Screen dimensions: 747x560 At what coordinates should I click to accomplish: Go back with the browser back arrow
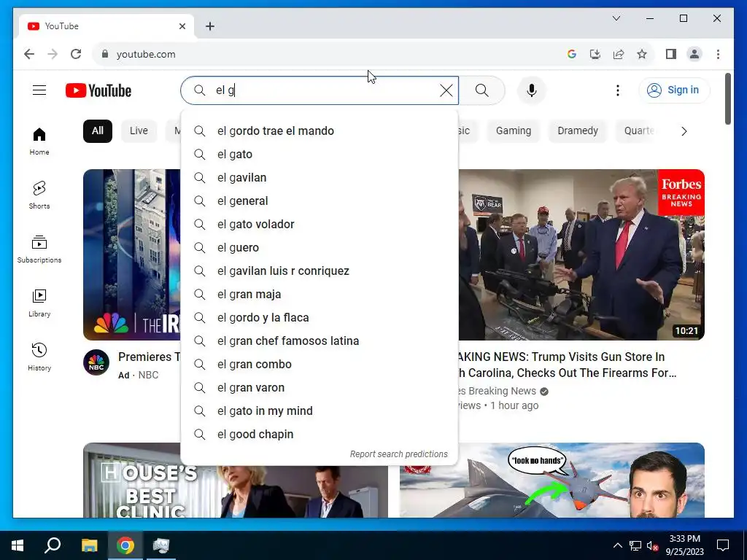tap(29, 54)
